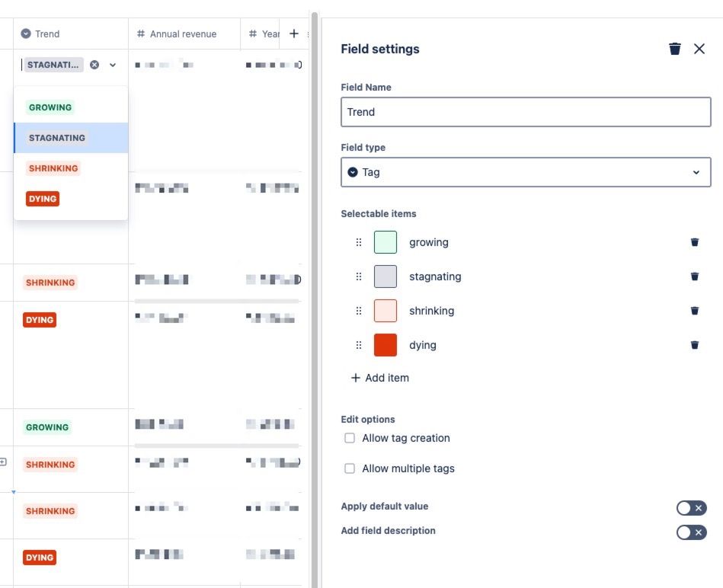The height and width of the screenshot is (588, 723).
Task: Open the color swatch for 'shrinking'
Action: click(385, 311)
